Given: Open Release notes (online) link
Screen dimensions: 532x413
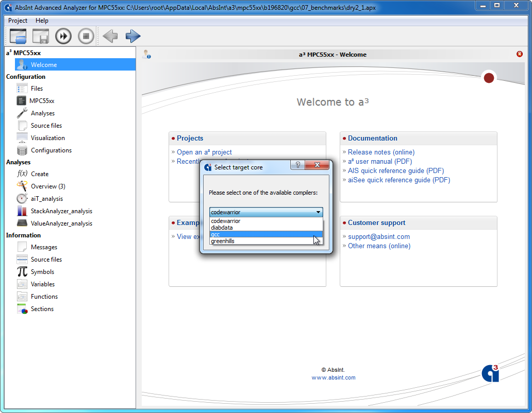Looking at the screenshot, I should tap(381, 152).
